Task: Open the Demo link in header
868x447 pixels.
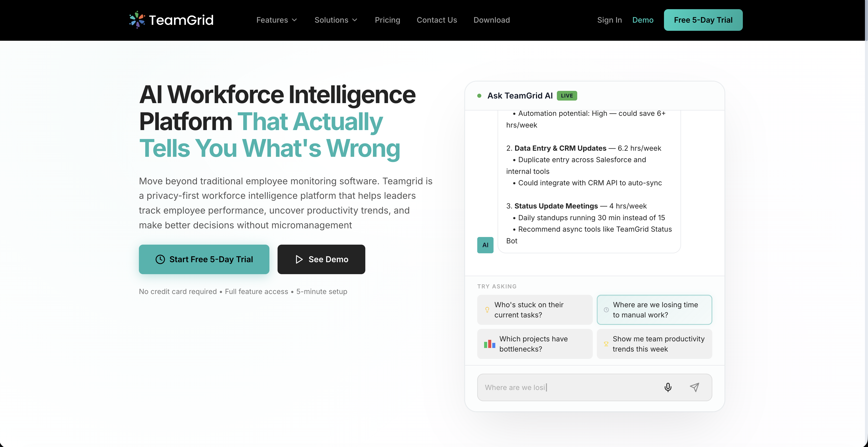Action: [643, 20]
